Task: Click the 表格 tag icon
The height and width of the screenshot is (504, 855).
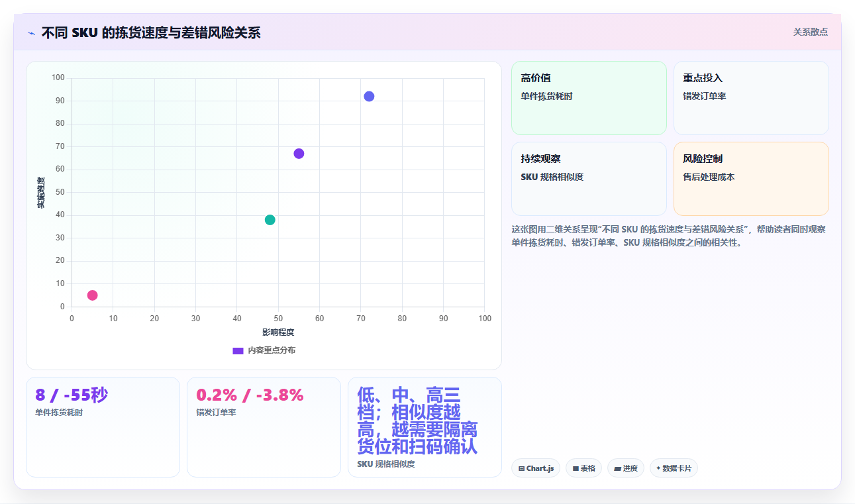Action: (576, 469)
